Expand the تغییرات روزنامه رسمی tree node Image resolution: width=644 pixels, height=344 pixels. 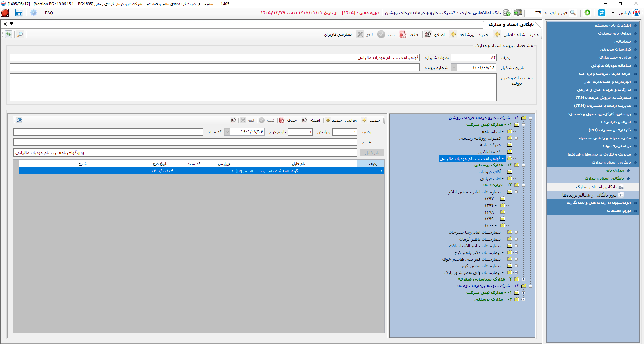pos(516,138)
